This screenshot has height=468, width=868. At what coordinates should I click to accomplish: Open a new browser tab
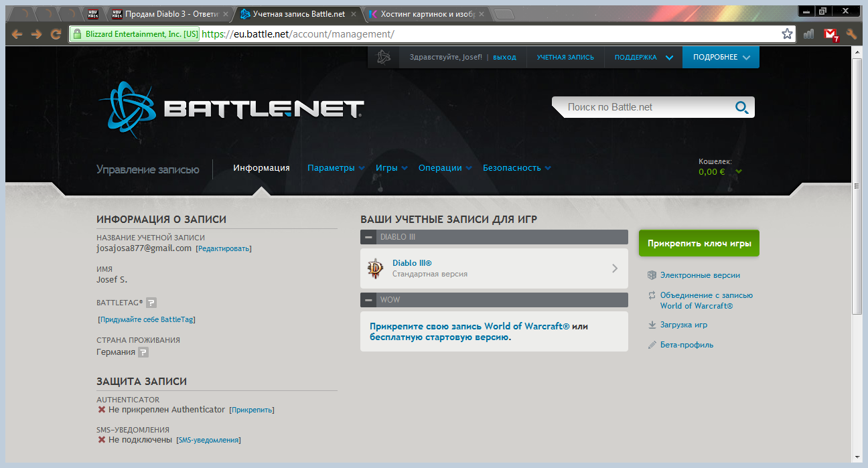[x=504, y=14]
